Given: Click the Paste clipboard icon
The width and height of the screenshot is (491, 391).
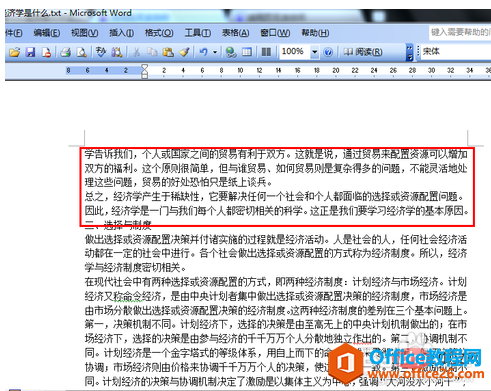Looking at the screenshot, I should click(168, 52).
